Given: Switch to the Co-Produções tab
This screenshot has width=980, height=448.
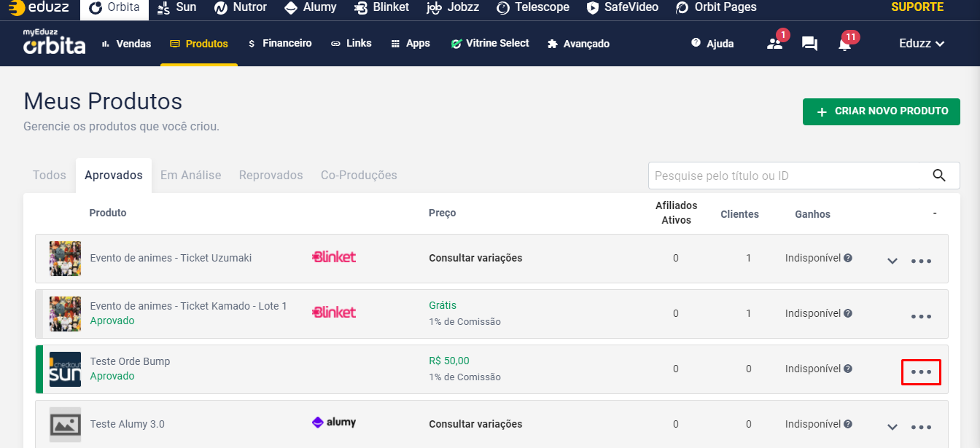Looking at the screenshot, I should 359,176.
